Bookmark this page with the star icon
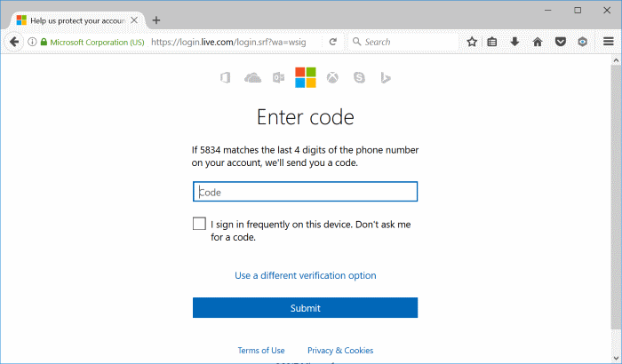This screenshot has height=364, width=622. pyautogui.click(x=472, y=42)
